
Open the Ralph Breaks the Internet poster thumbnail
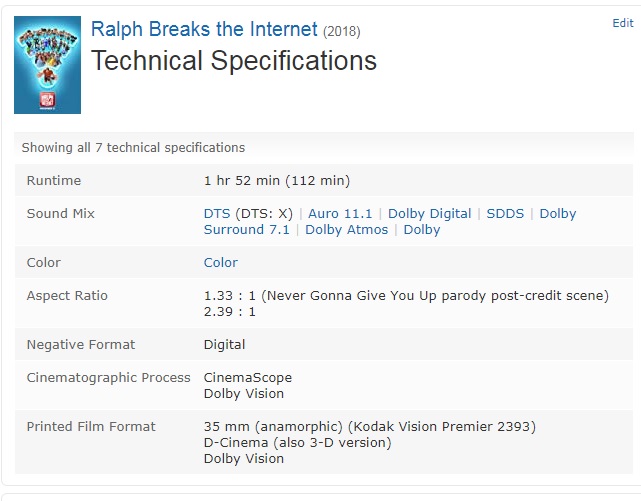pos(47,65)
